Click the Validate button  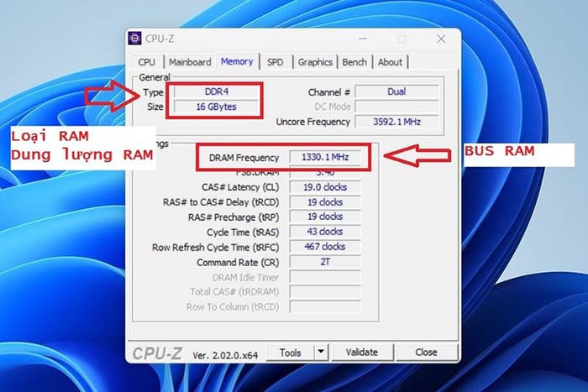click(x=362, y=353)
